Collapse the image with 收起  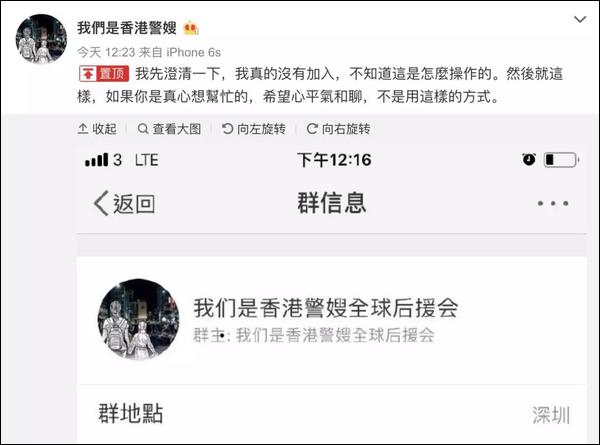pos(97,129)
